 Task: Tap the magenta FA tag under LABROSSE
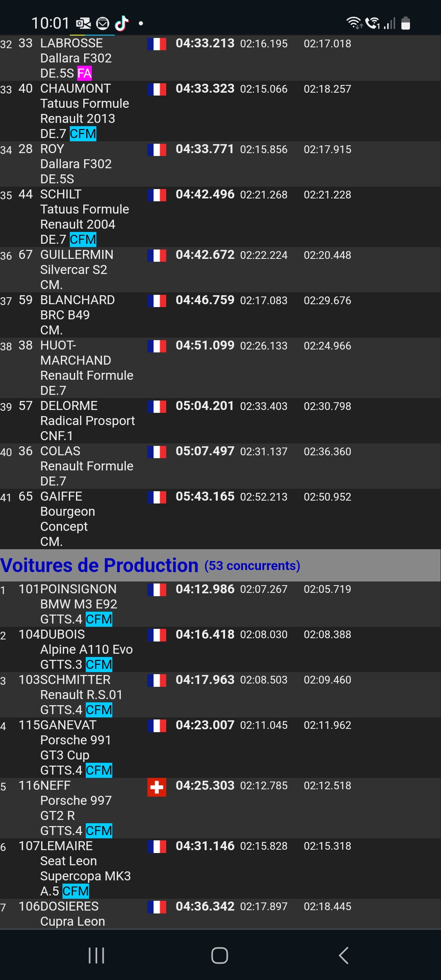85,73
